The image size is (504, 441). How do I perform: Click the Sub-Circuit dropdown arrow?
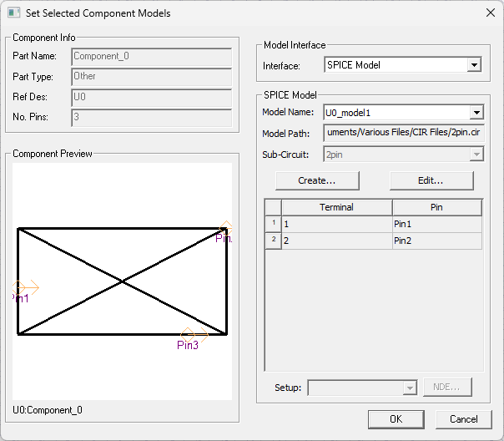click(476, 155)
